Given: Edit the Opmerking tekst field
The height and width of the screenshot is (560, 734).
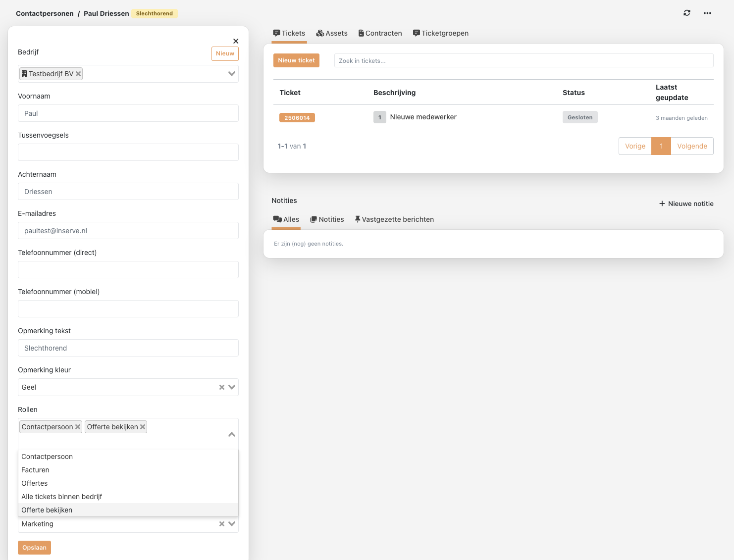Looking at the screenshot, I should 128,348.
